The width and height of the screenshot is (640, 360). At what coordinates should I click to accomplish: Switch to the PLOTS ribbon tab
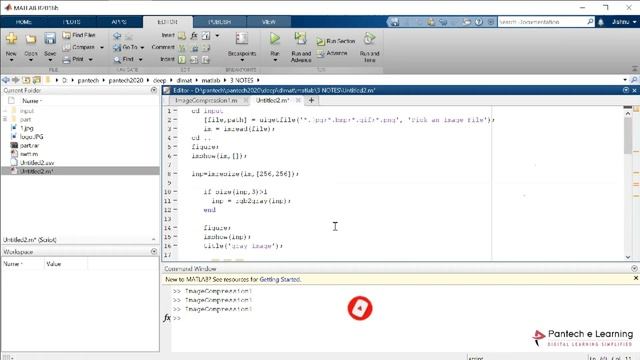click(x=72, y=22)
